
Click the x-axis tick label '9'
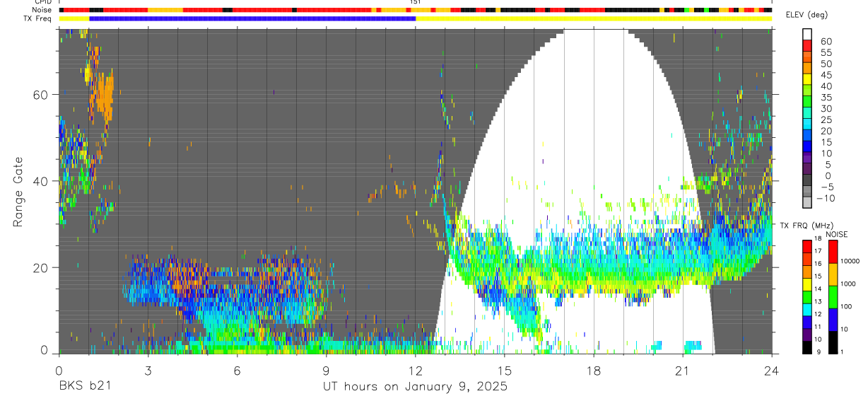326,371
